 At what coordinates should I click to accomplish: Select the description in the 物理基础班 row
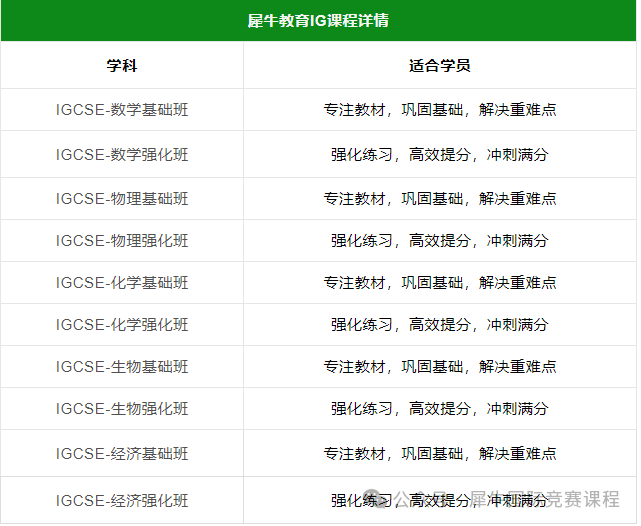coord(440,199)
